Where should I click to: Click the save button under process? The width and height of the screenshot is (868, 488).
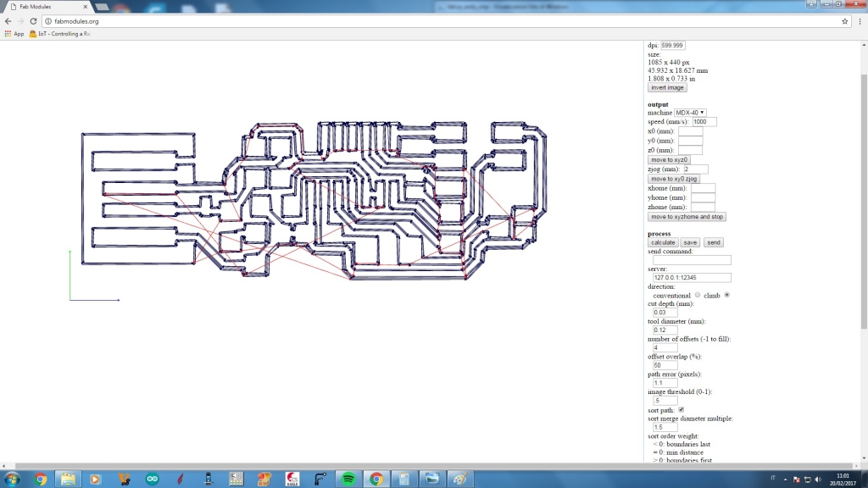(690, 242)
